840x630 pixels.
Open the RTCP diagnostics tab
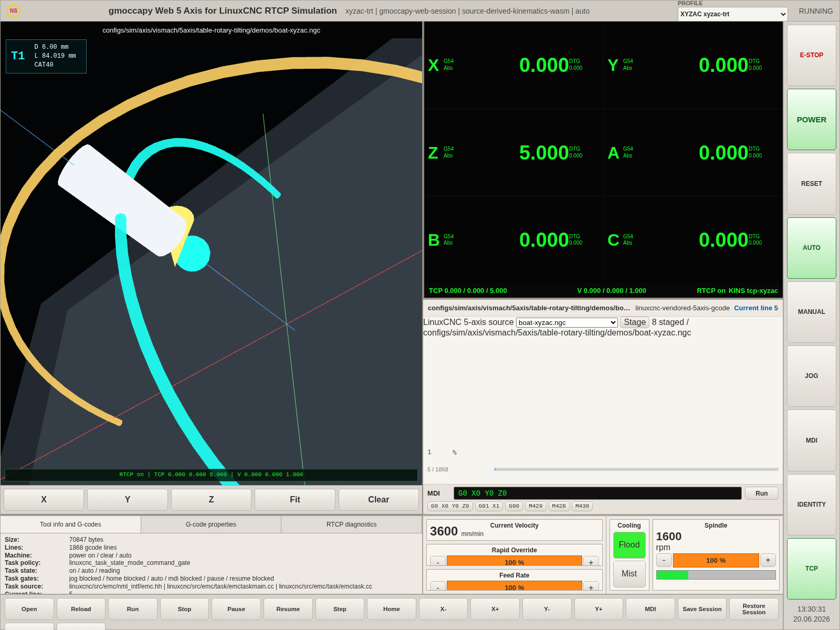coord(352,524)
